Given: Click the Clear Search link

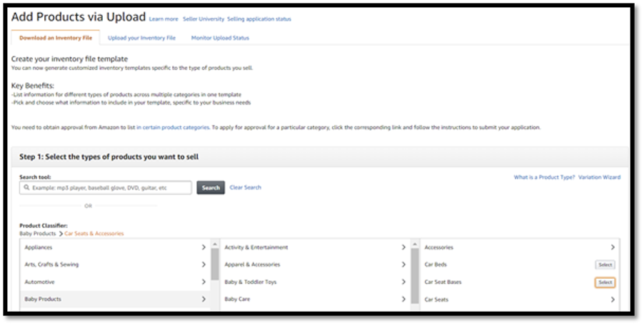Looking at the screenshot, I should point(245,187).
